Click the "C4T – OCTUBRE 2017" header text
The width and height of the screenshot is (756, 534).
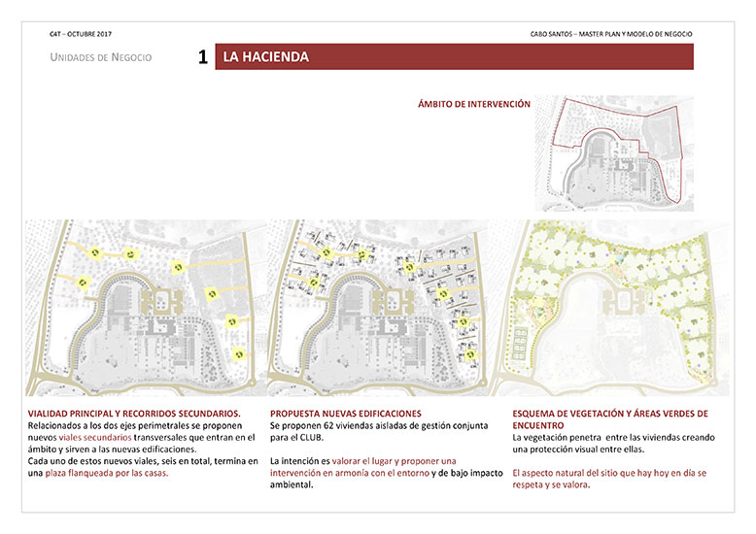coord(80,34)
